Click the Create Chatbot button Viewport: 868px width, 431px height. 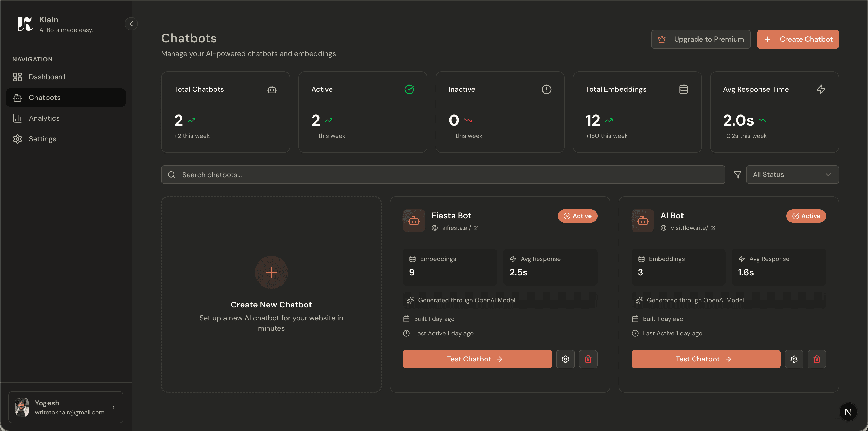point(798,39)
